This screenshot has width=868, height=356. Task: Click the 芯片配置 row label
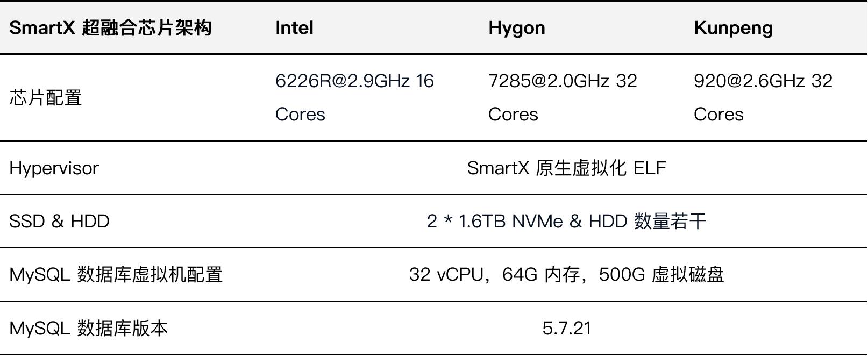tap(46, 97)
